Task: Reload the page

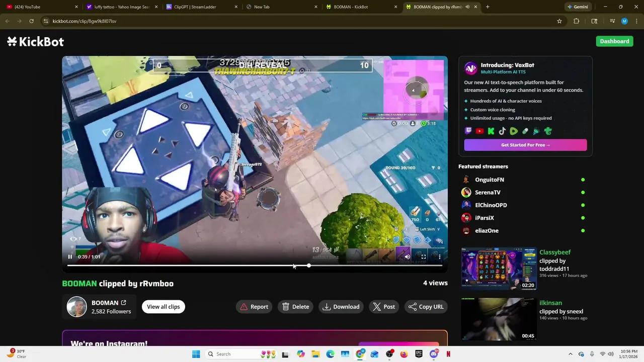Action: tap(31, 21)
